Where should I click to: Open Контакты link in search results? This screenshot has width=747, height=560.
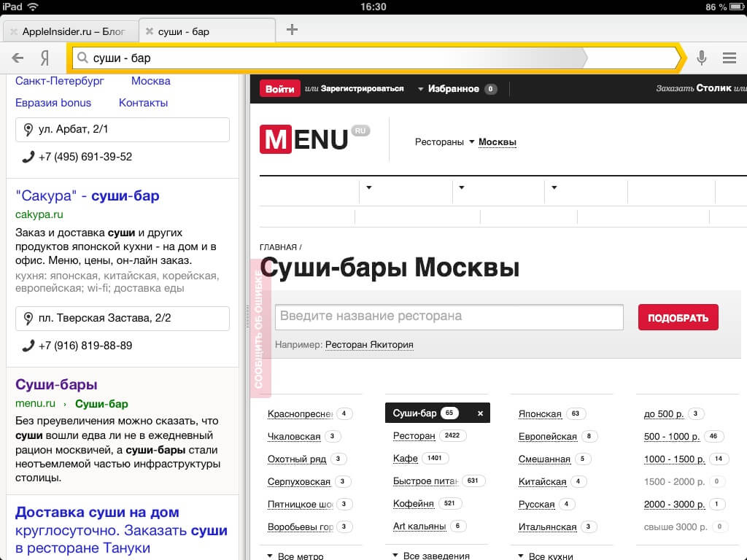tap(143, 103)
